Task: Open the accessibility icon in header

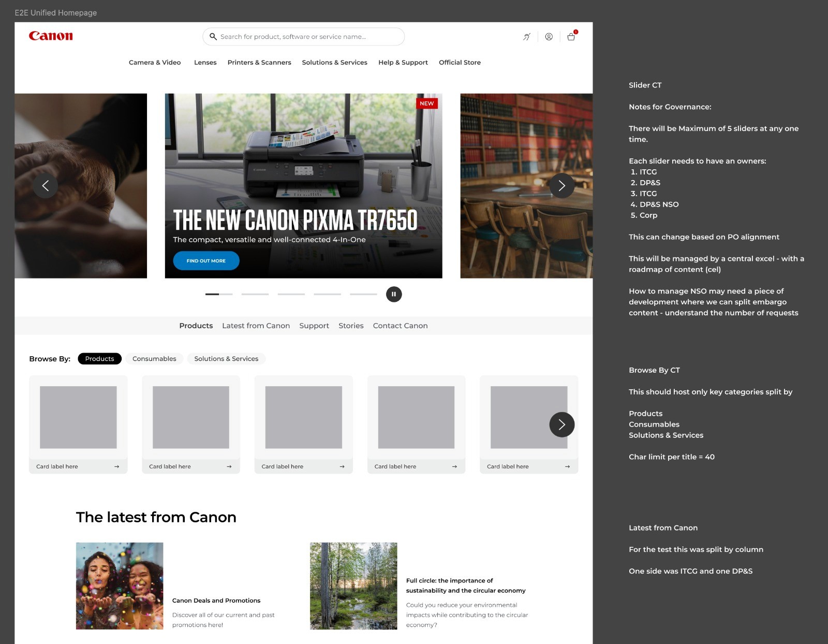Action: pos(526,37)
